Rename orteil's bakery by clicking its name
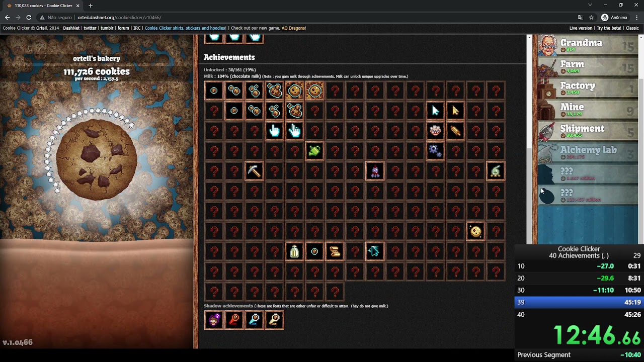Viewport: 644px width, 362px height. point(96,59)
